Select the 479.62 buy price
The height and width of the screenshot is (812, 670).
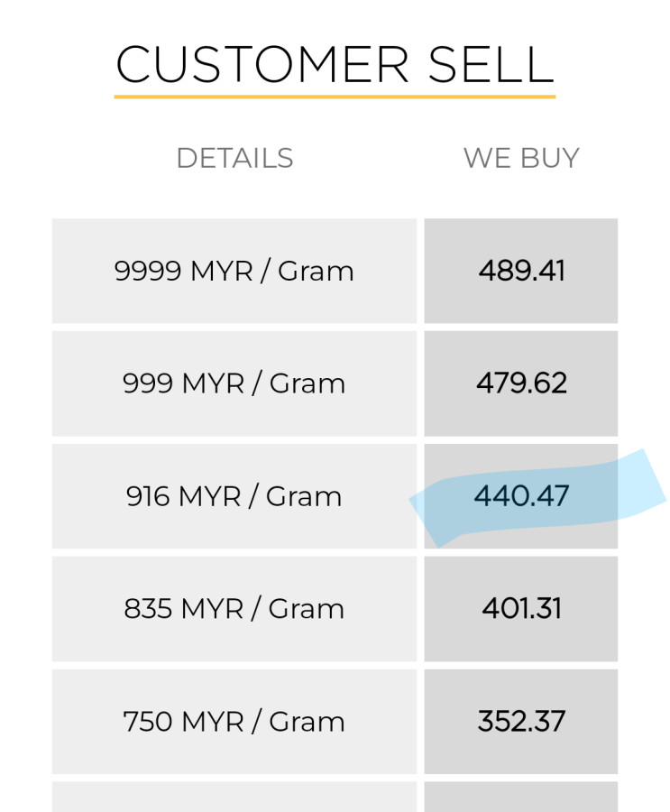(x=521, y=383)
